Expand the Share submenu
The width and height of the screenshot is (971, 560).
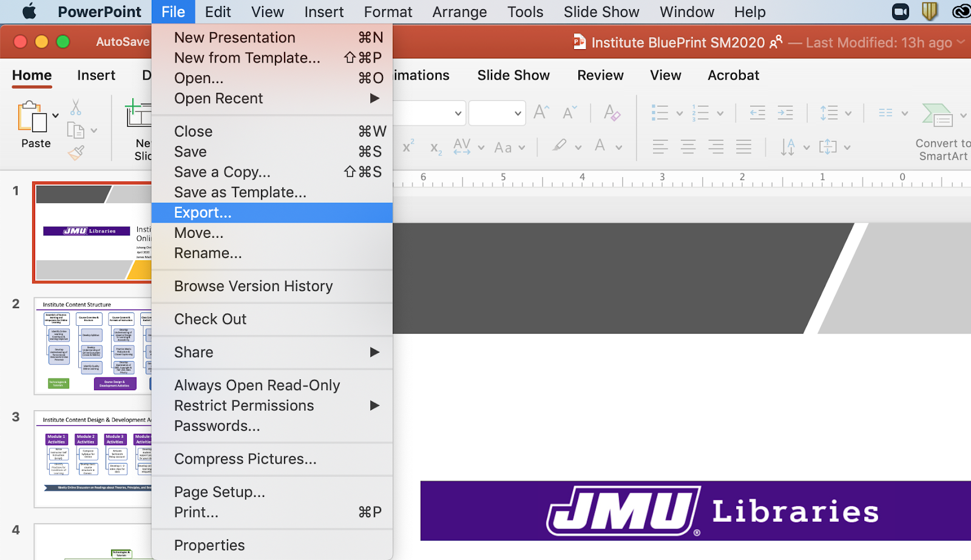click(x=375, y=352)
